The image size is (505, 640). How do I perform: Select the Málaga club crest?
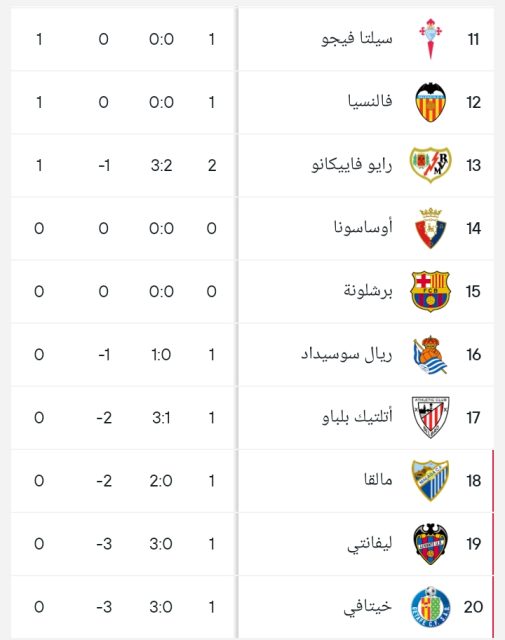pos(430,480)
